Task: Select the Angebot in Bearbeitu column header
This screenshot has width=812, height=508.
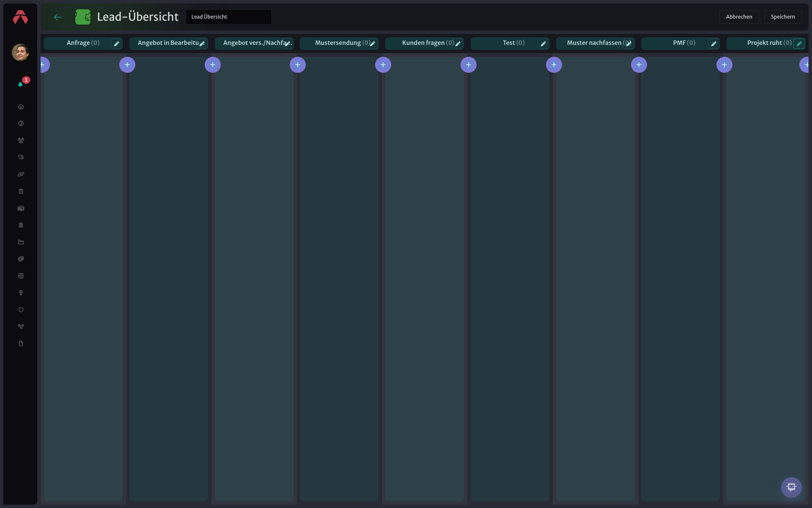Action: (168, 43)
